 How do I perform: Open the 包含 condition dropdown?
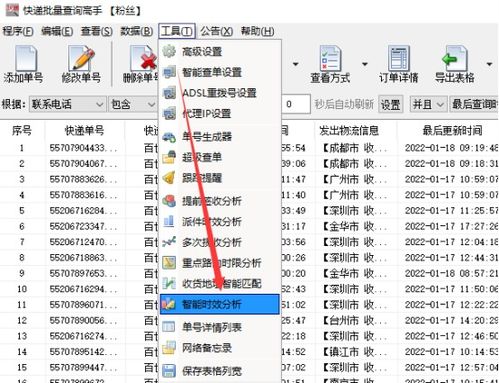point(133,105)
